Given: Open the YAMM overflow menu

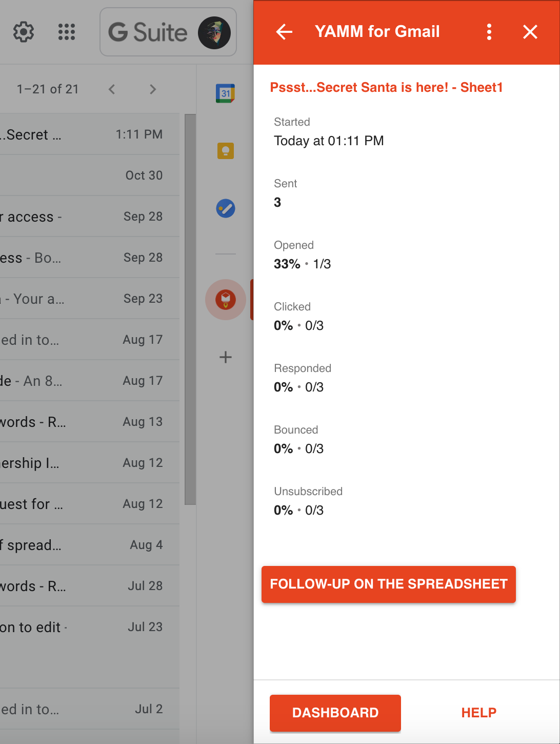Looking at the screenshot, I should click(489, 32).
